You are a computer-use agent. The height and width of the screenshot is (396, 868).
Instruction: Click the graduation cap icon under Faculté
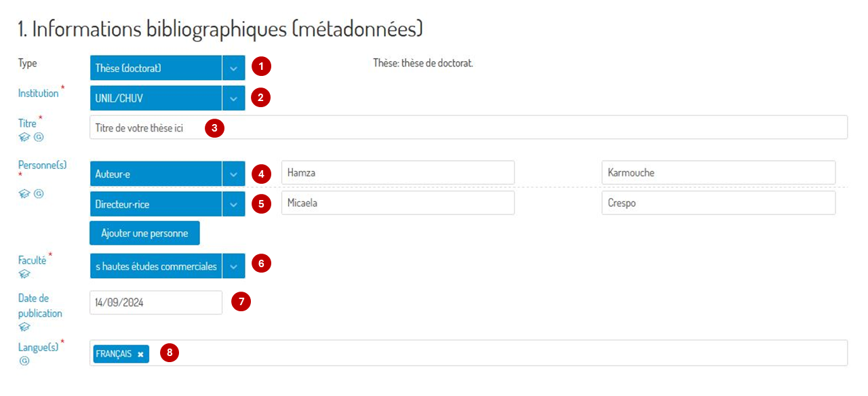click(24, 274)
